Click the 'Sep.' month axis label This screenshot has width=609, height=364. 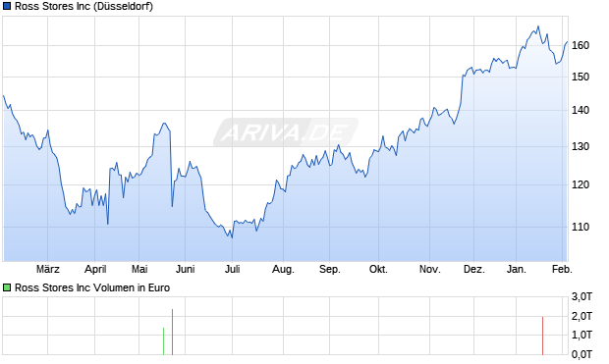coord(330,269)
